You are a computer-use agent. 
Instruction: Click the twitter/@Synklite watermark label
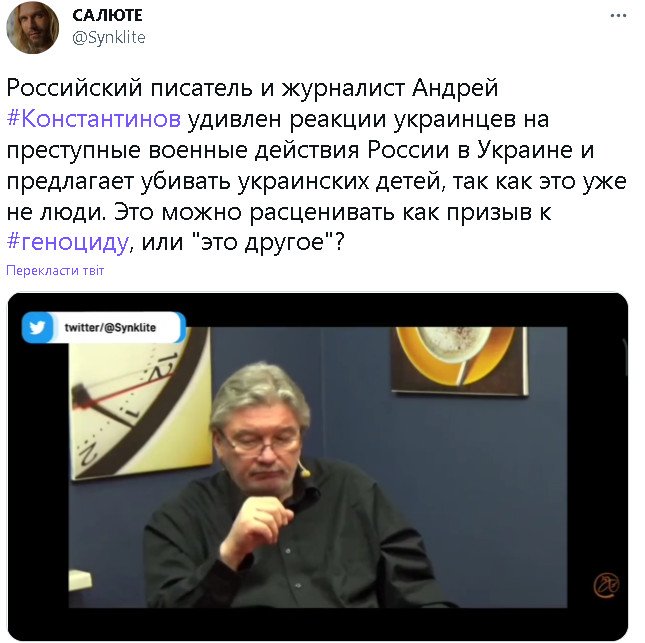point(110,327)
